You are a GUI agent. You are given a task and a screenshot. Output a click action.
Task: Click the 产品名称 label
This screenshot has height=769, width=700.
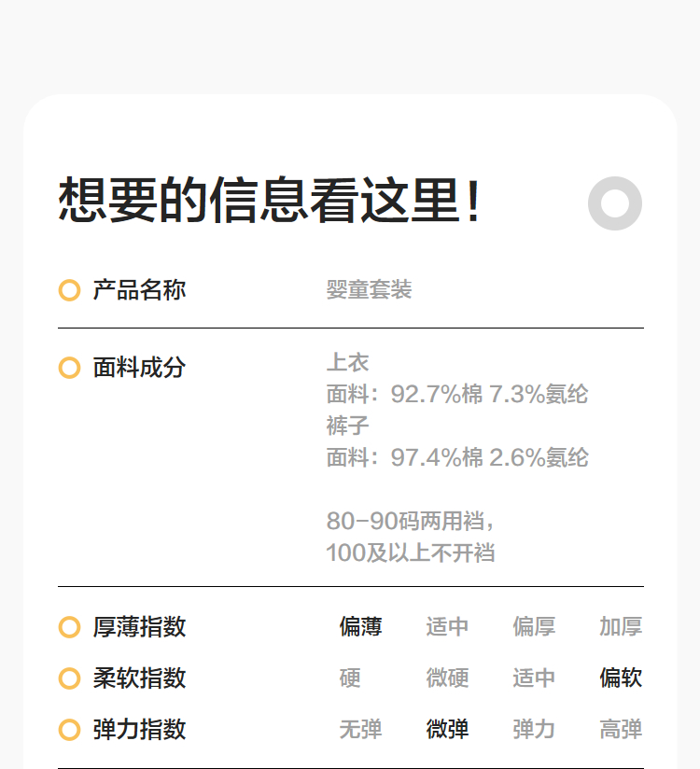coord(139,290)
